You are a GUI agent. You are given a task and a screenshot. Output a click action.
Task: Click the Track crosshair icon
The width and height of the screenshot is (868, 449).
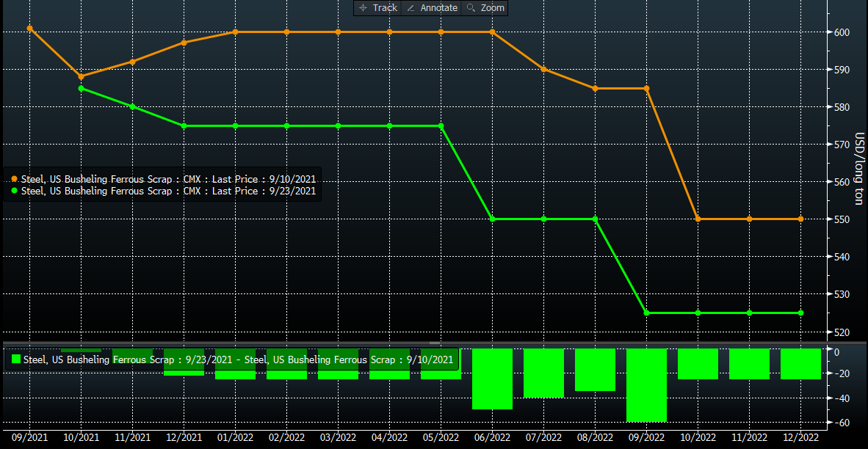click(363, 8)
